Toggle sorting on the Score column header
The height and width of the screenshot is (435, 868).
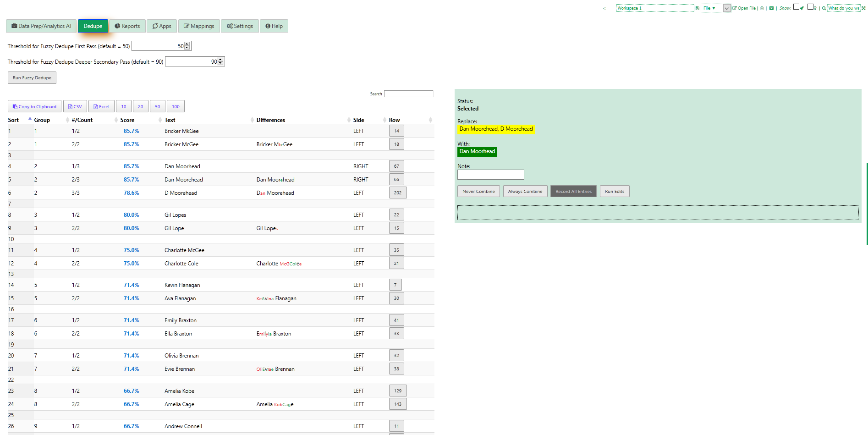click(127, 120)
